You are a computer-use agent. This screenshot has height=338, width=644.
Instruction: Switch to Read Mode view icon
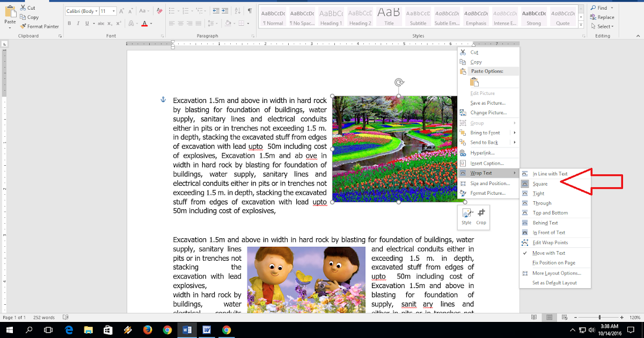[533, 318]
